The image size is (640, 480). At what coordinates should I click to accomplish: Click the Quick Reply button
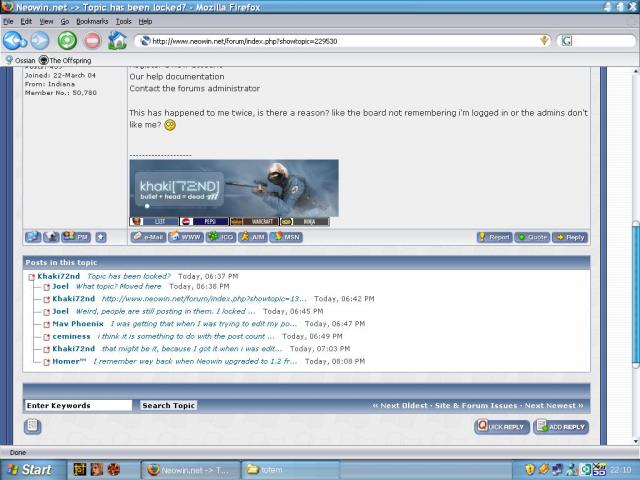(x=502, y=427)
